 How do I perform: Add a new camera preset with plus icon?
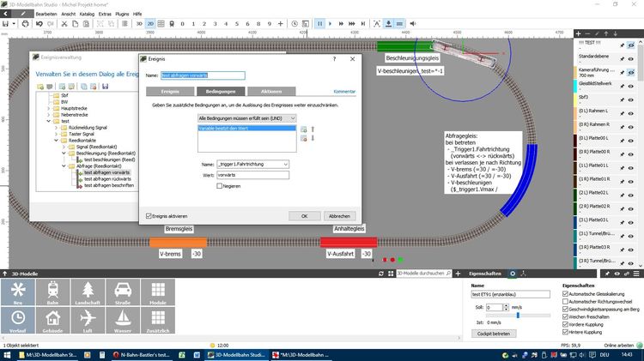click(281, 24)
